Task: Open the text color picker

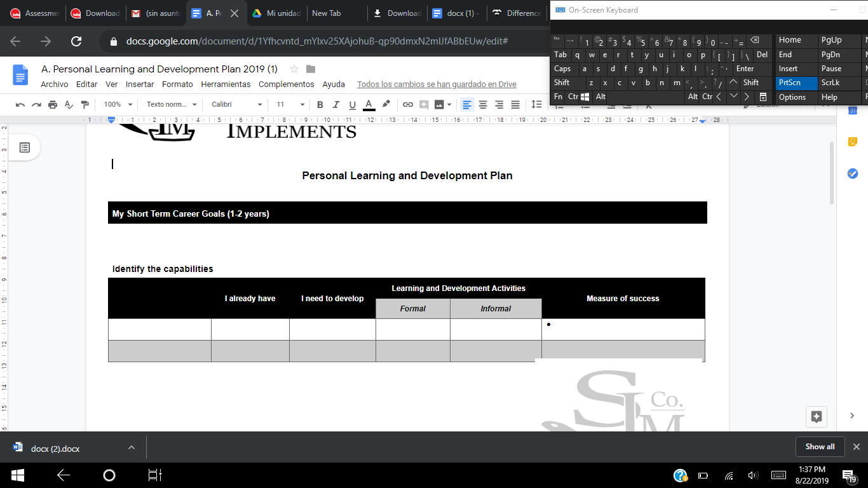Action: [x=369, y=105]
